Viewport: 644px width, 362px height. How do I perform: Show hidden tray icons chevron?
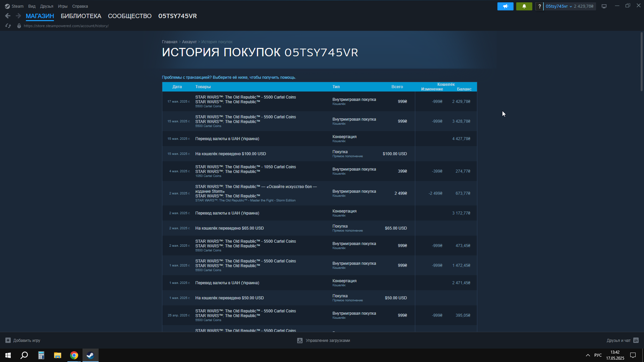tap(588, 355)
